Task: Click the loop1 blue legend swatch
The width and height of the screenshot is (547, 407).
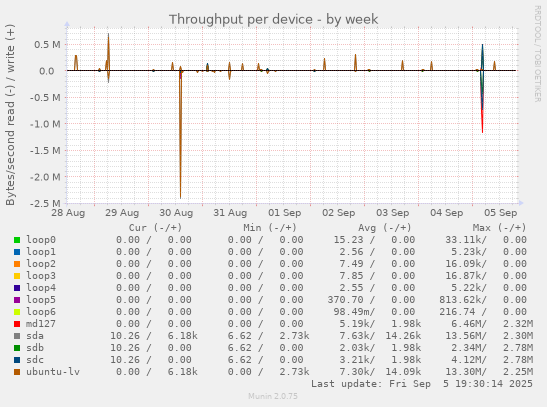Action: coord(17,252)
